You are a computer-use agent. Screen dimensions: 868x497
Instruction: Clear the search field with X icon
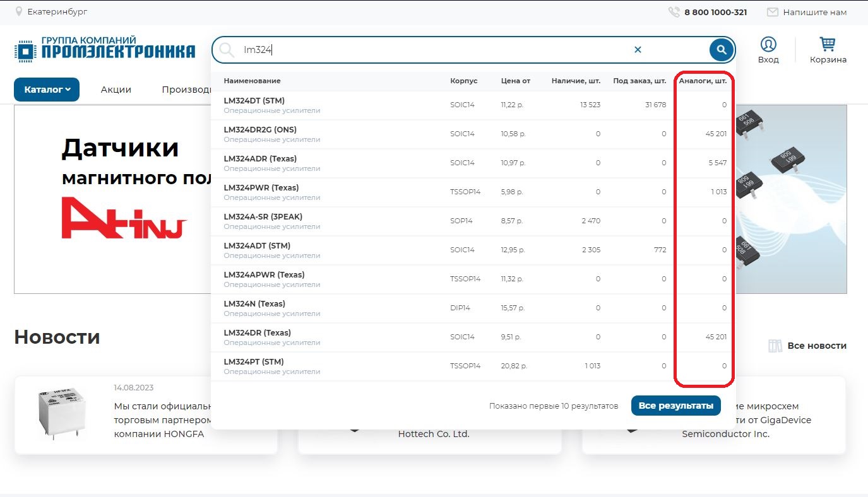638,50
